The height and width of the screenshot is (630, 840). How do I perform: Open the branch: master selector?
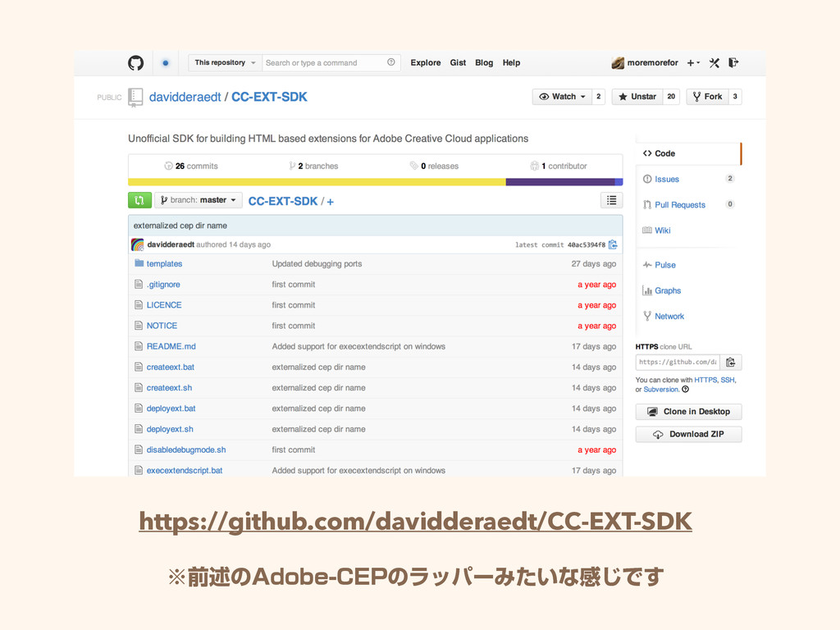tap(199, 200)
